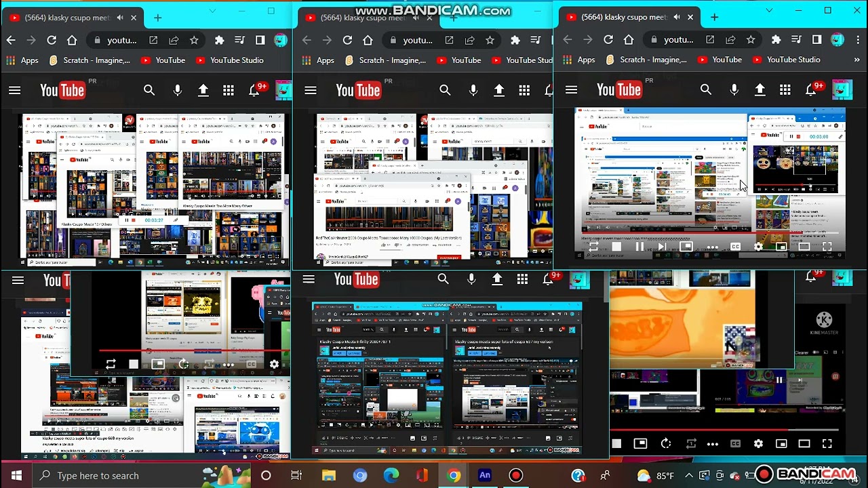Open the Apps bookmark in the top-left window

tap(22, 60)
